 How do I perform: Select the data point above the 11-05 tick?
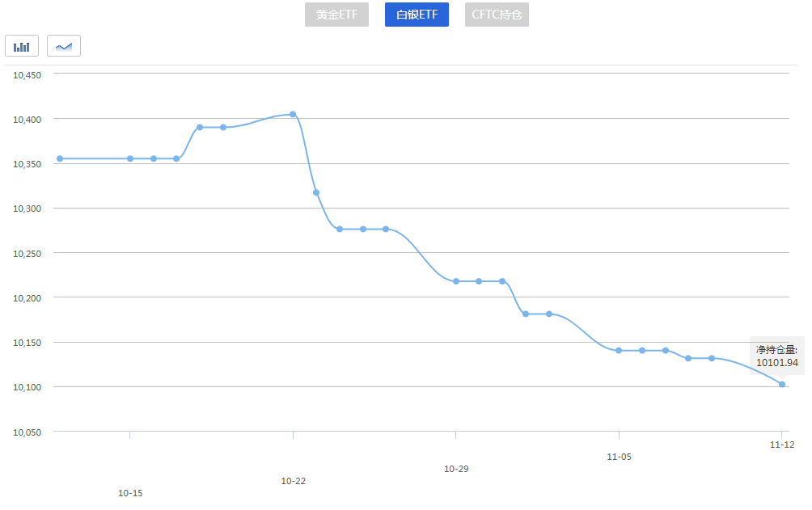point(619,351)
